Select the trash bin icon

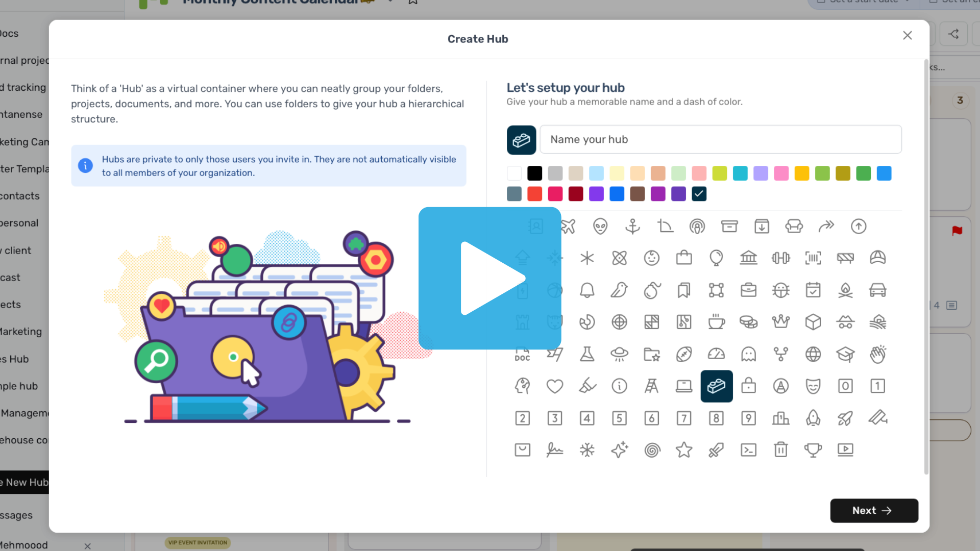780,450
